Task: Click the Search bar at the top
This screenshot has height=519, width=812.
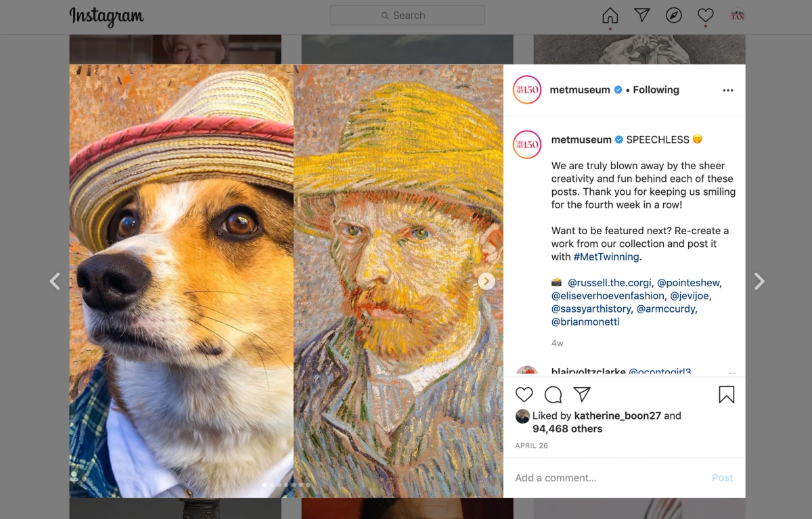Action: coord(406,15)
